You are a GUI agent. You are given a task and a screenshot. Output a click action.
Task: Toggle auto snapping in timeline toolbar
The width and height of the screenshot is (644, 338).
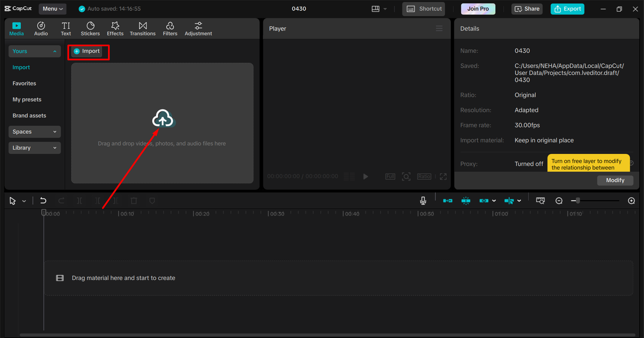(x=466, y=201)
